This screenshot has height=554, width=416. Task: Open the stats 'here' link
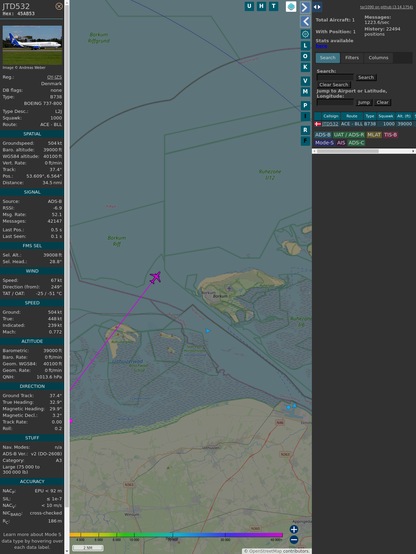pyautogui.click(x=321, y=46)
